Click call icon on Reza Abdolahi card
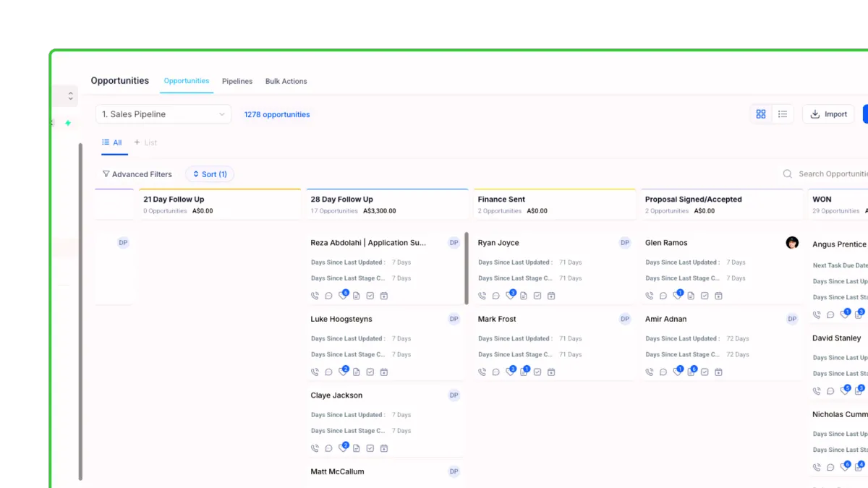868x488 pixels. tap(315, 296)
